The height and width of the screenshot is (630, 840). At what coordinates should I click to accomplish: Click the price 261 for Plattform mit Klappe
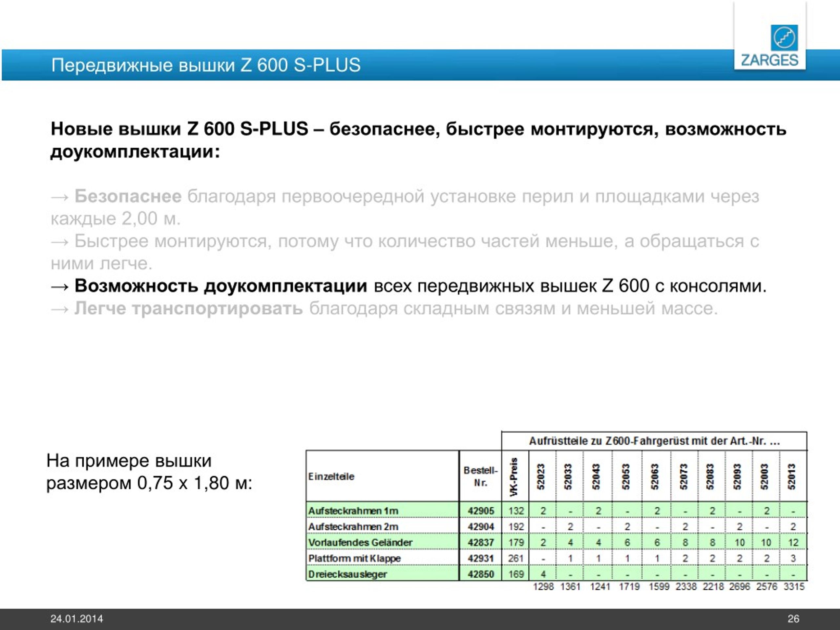[x=516, y=558]
